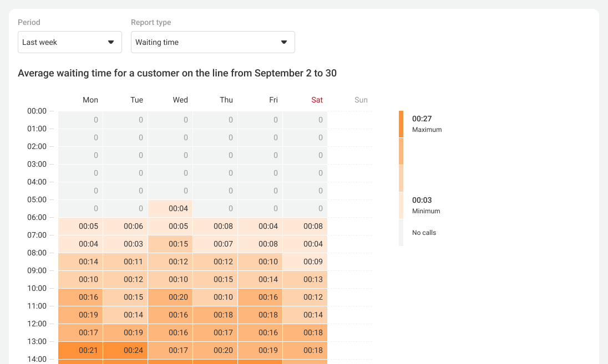This screenshot has height=364, width=608.
Task: Click the Waiting time dropdown arrow icon
Action: point(283,42)
